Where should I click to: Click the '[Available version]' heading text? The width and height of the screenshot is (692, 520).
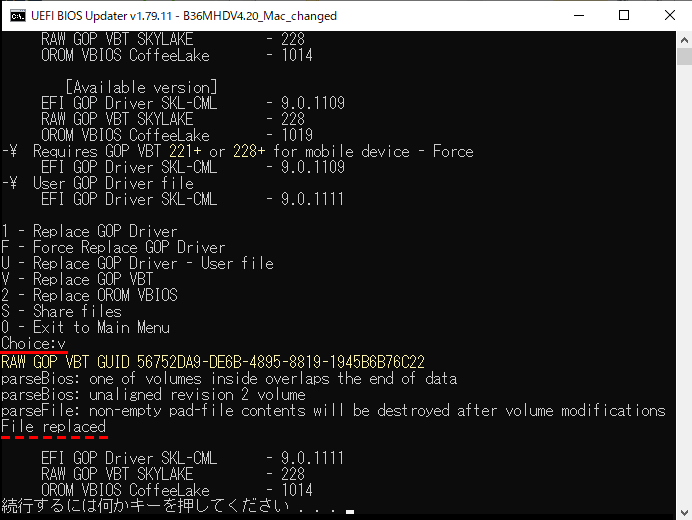coord(141,87)
